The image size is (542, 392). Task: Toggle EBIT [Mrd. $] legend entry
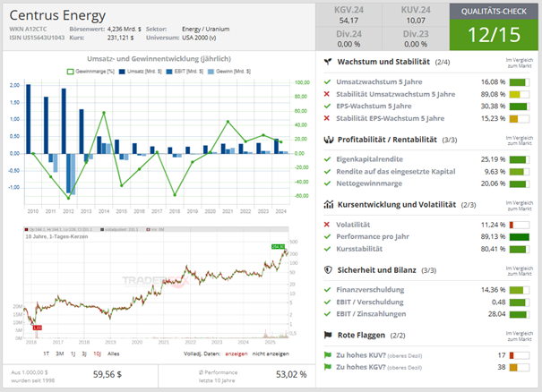click(185, 72)
